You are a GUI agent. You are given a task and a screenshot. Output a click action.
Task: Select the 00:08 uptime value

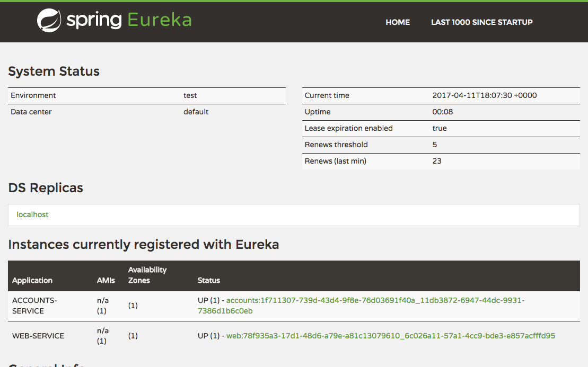pos(443,112)
